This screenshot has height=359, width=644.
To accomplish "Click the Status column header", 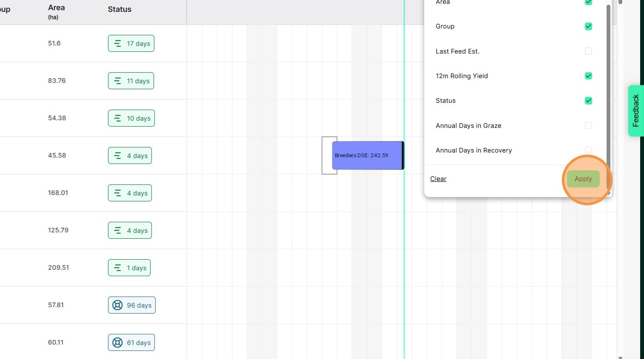I will (x=120, y=9).
